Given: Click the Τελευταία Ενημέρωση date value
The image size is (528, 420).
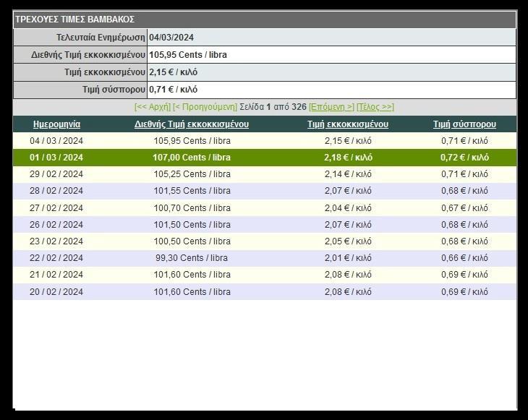Looking at the screenshot, I should click(x=171, y=38).
